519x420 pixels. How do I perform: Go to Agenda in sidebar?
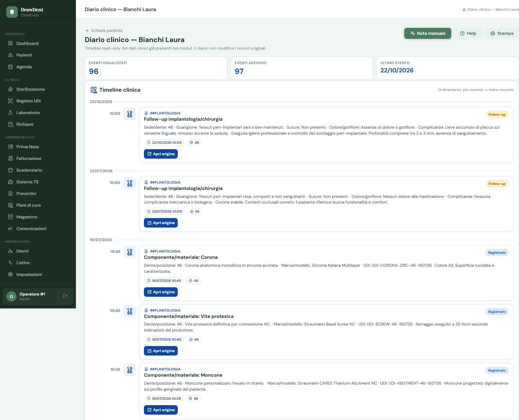click(38, 67)
